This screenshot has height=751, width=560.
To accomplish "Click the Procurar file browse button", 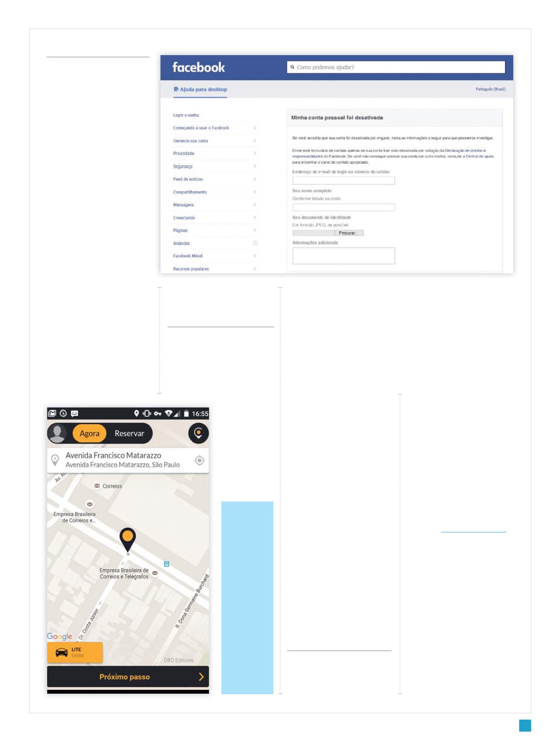I will (x=349, y=233).
